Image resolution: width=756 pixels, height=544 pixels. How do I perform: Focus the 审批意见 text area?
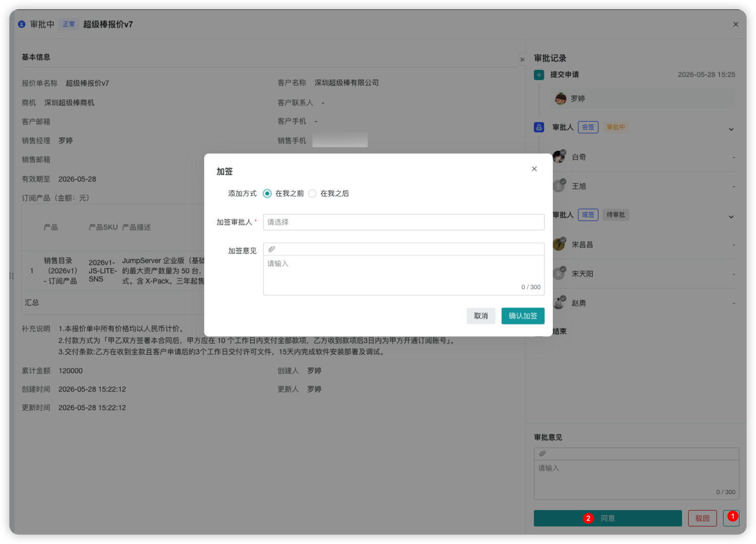tap(636, 479)
